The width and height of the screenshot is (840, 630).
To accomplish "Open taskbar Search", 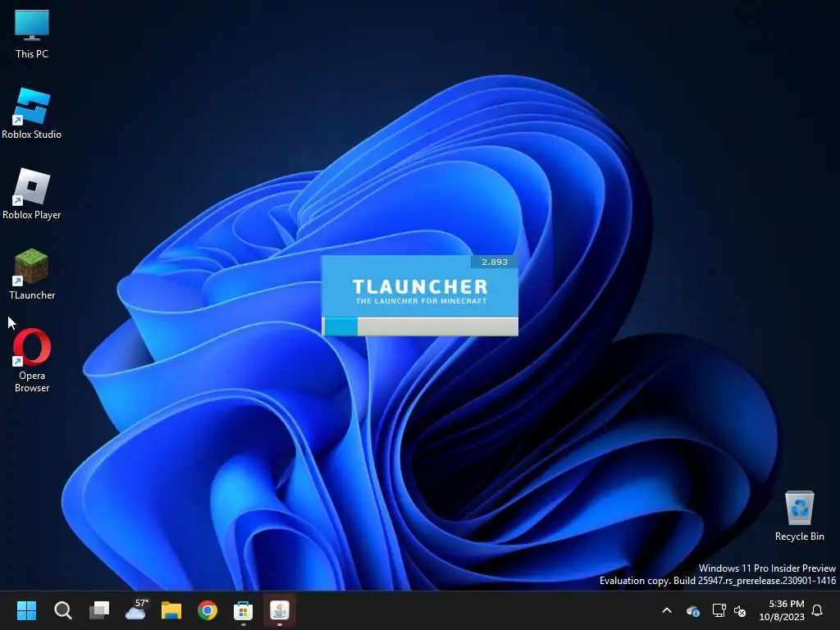I will coord(62,610).
